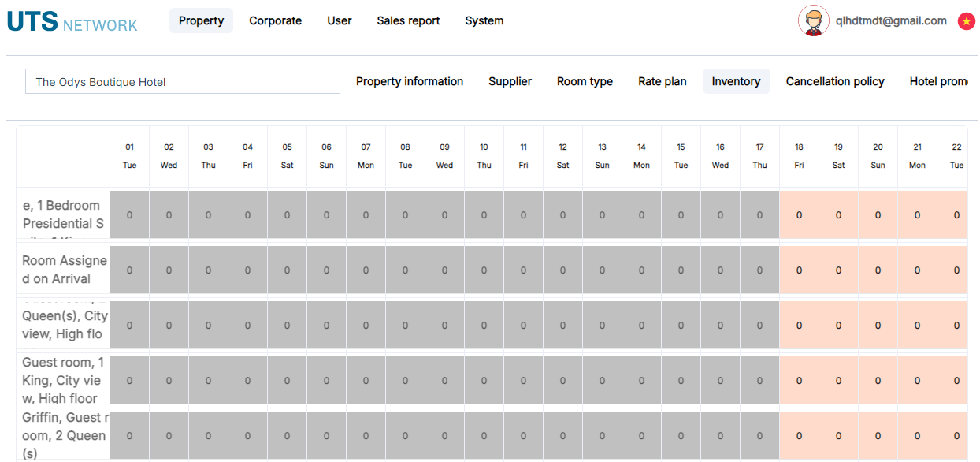Open the Sales report menu

(408, 20)
